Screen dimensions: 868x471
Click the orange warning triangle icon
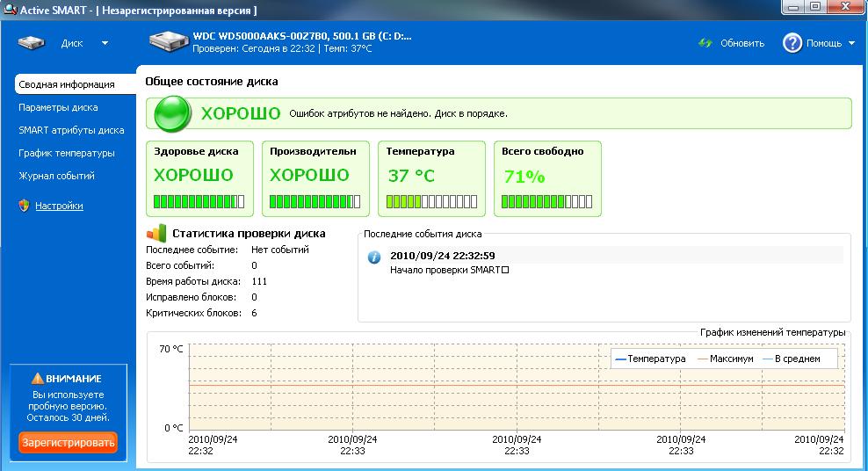coord(37,378)
